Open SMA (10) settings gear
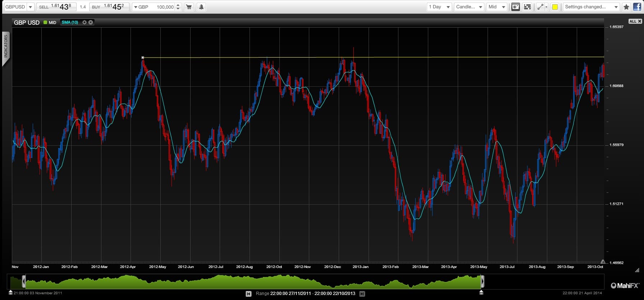Screen dimensions: 644x300 click(x=85, y=22)
